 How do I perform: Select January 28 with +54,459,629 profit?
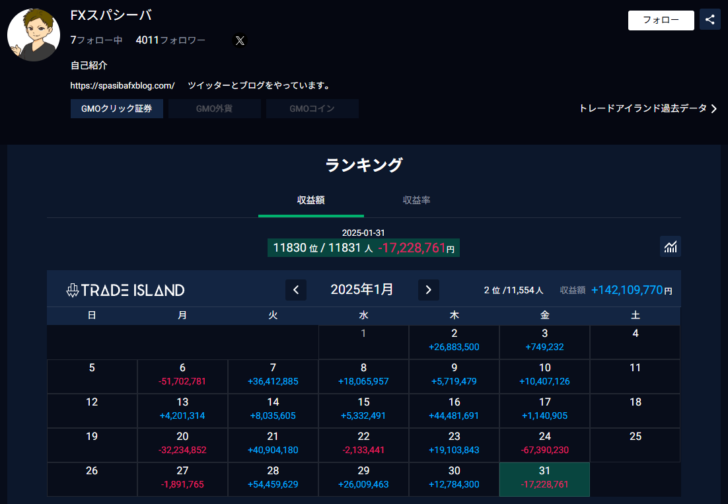tap(272, 477)
